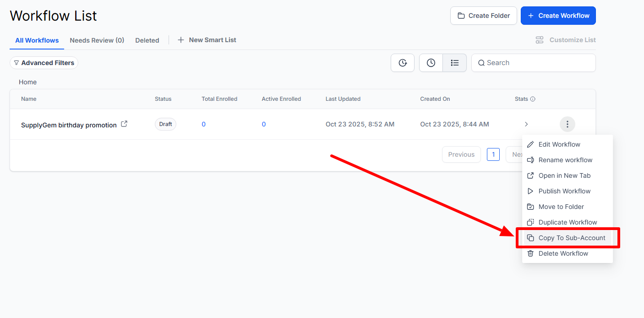Open the Total Enrolled count link
The width and height of the screenshot is (644, 318).
[203, 124]
